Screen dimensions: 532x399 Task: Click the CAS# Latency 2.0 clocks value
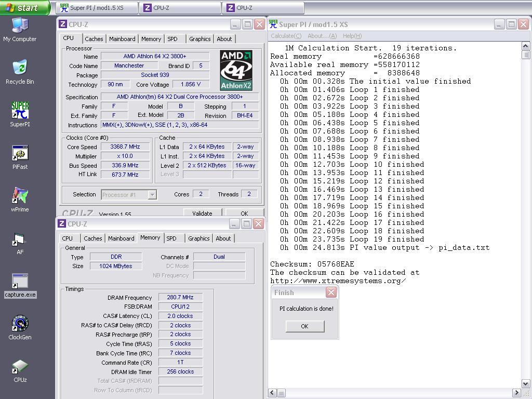point(180,316)
